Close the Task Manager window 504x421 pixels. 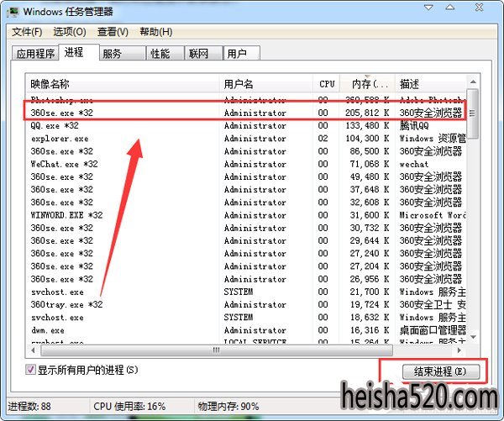480,8
